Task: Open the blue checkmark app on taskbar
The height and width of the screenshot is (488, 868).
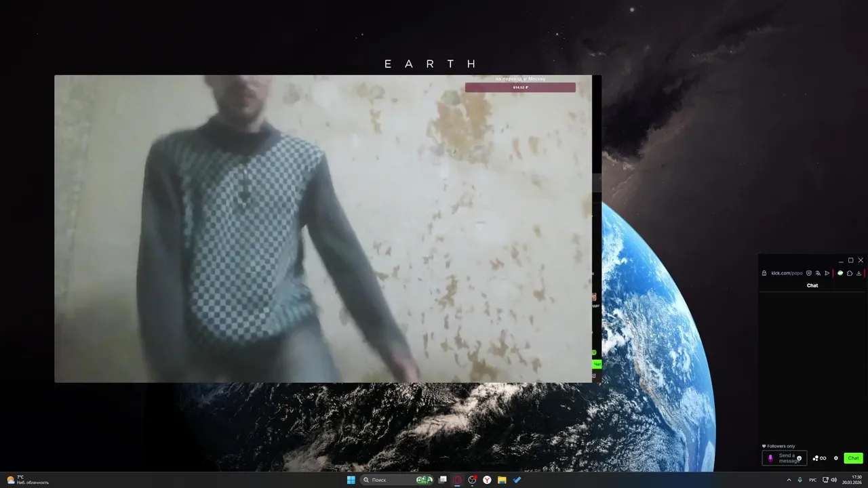Action: click(517, 480)
